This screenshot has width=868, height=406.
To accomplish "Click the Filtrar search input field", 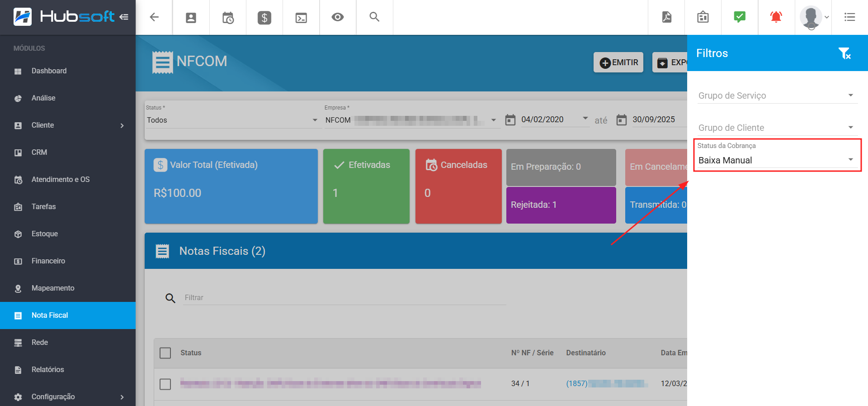I will [344, 298].
